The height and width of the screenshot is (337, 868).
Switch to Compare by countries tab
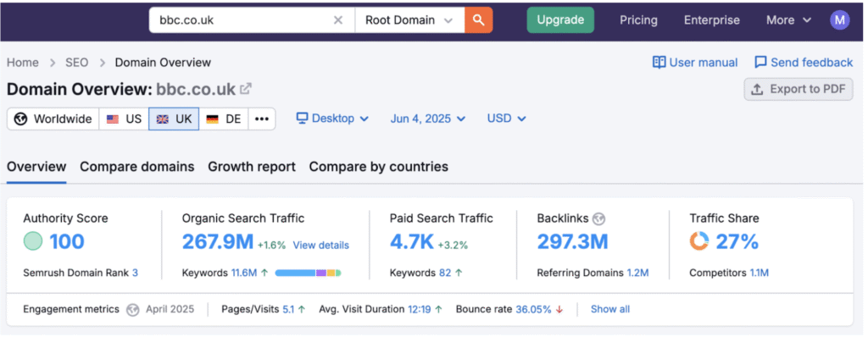[379, 167]
